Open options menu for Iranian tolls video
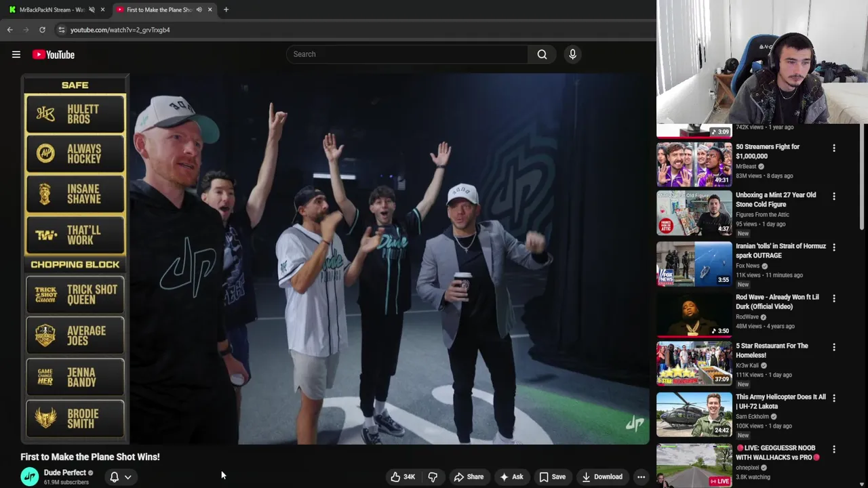868x488 pixels. point(834,247)
